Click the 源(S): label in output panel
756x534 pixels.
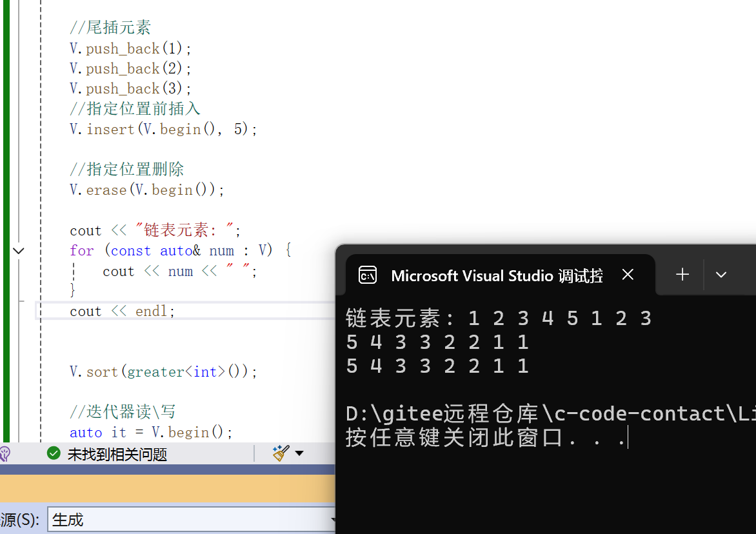coord(20,520)
